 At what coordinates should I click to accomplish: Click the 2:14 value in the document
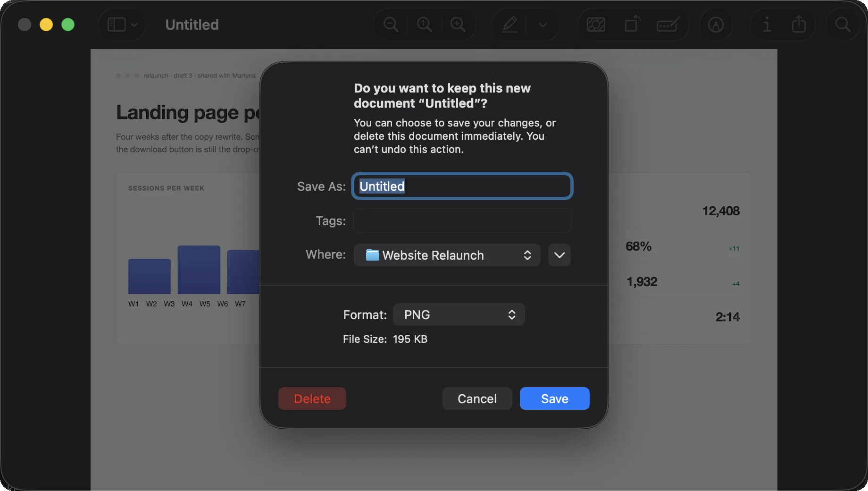pos(727,317)
